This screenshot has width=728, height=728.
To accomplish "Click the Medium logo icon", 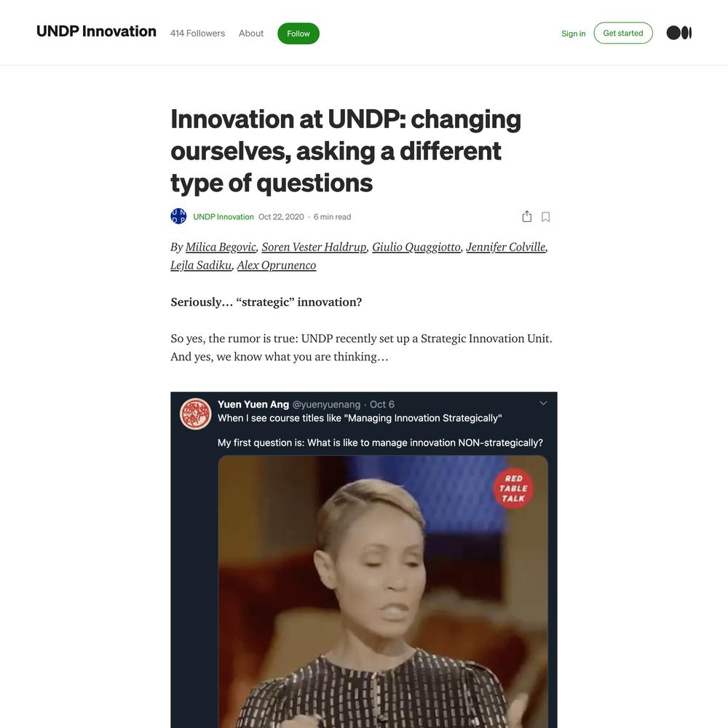I will click(x=678, y=33).
